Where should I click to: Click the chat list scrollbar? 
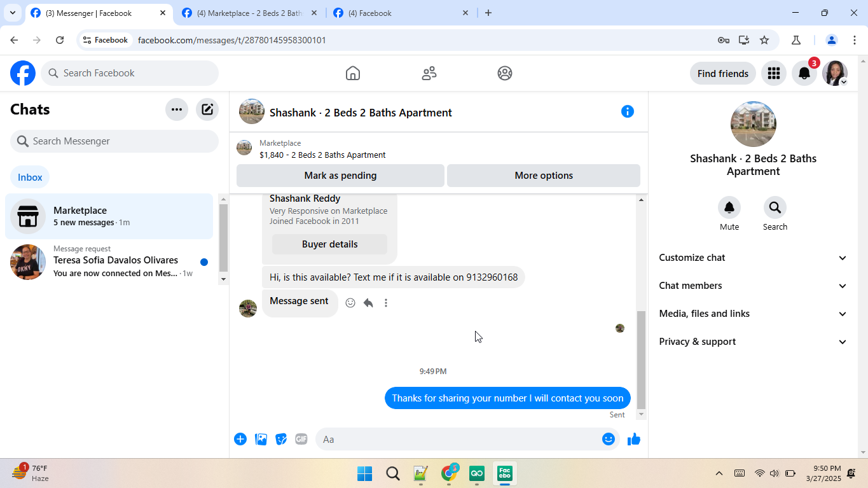(223, 237)
